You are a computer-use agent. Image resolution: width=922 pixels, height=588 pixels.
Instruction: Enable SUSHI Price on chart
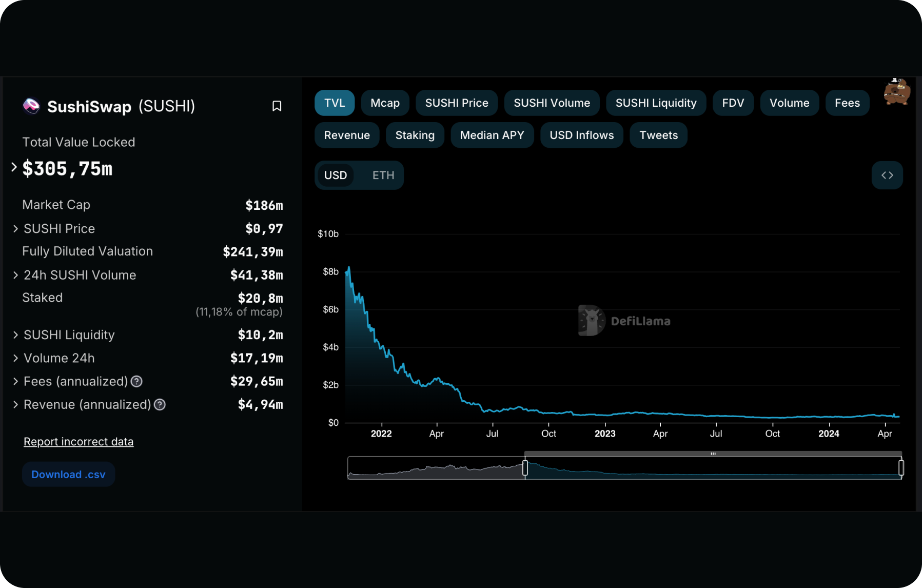pyautogui.click(x=457, y=103)
